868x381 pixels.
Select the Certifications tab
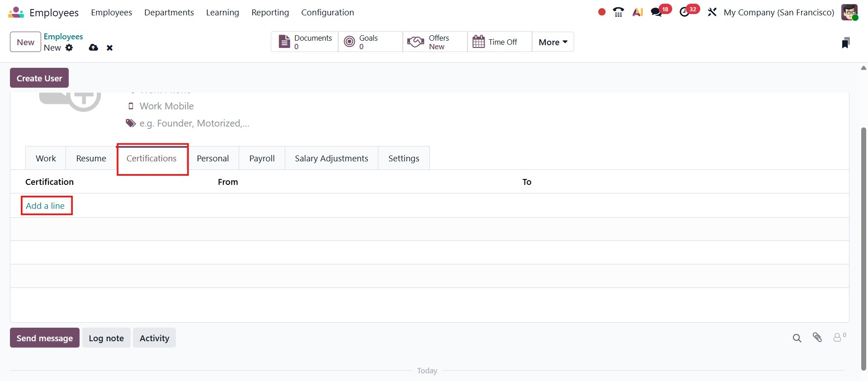tap(151, 158)
